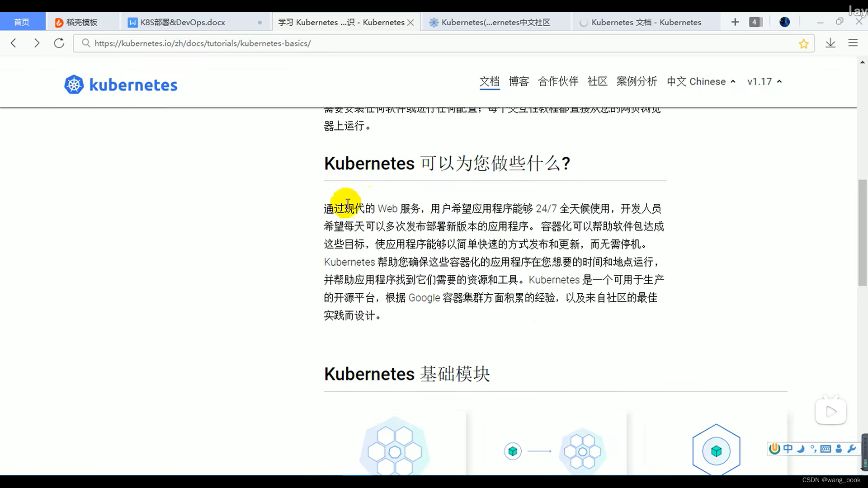
Task: Close the 学习 Kubernetes tab
Action: tap(410, 23)
